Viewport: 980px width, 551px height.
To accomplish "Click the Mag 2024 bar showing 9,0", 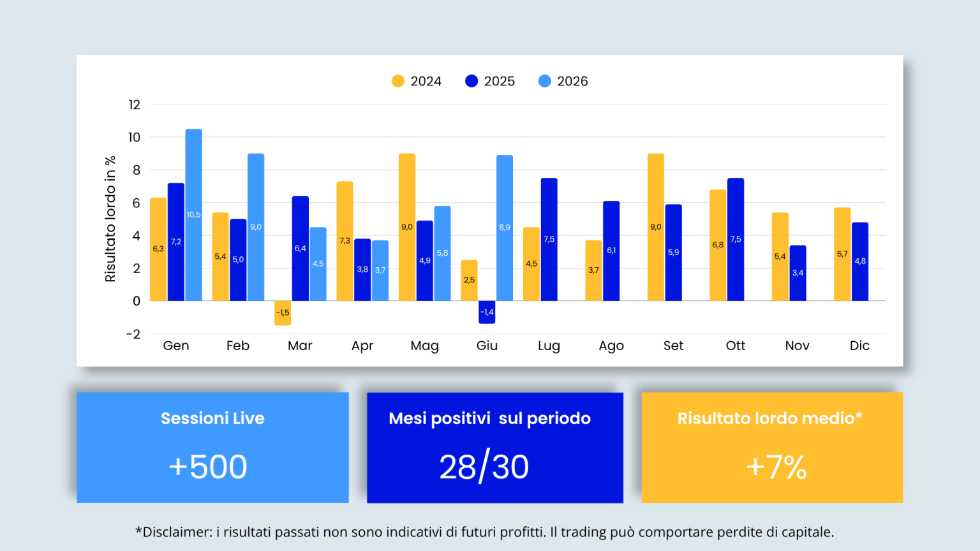I will [x=407, y=227].
